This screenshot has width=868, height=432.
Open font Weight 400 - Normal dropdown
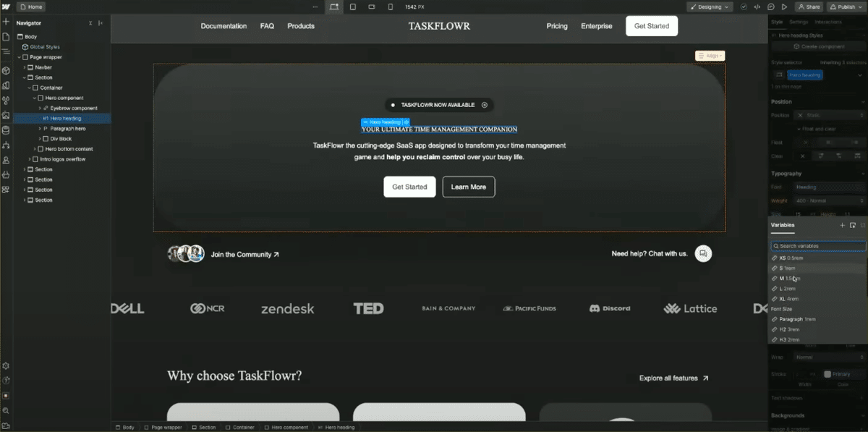pyautogui.click(x=829, y=200)
